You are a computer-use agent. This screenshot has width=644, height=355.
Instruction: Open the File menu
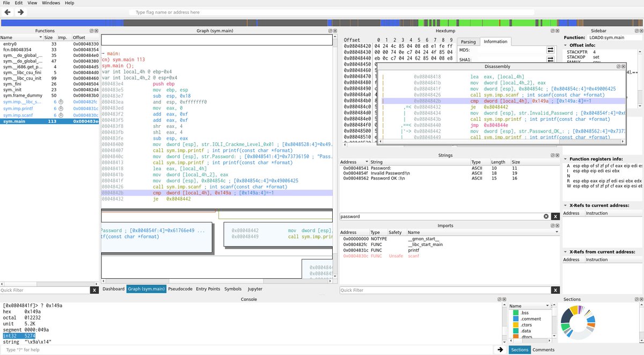point(6,3)
